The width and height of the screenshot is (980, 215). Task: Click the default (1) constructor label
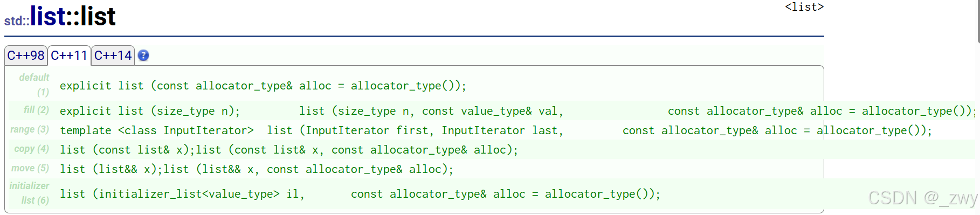coord(34,85)
